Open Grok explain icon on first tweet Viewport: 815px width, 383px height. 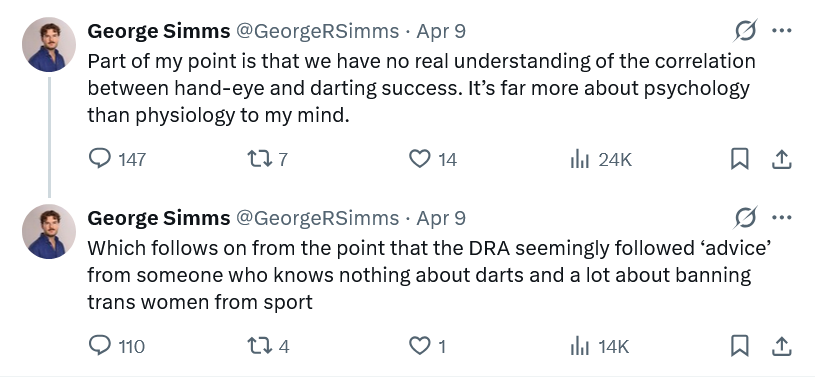pyautogui.click(x=745, y=31)
